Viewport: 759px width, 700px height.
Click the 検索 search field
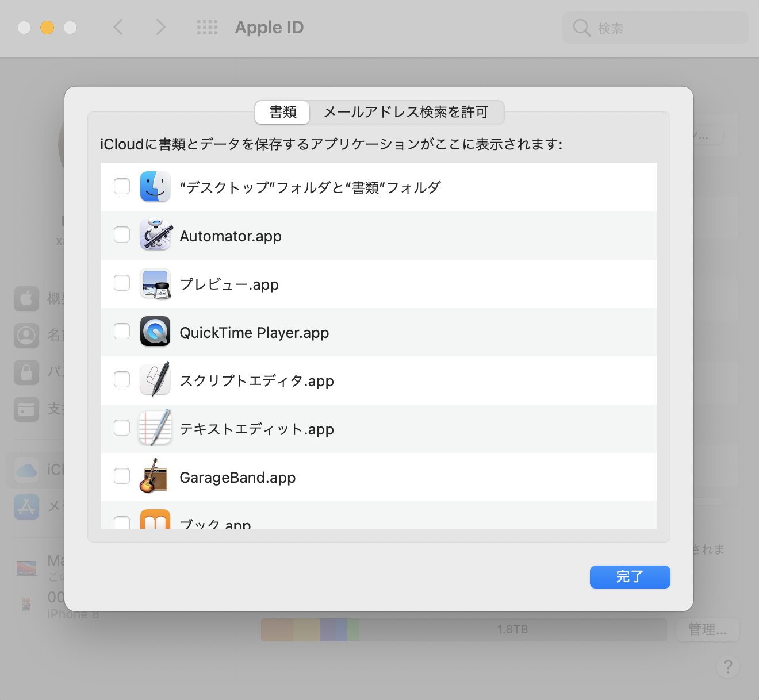point(655,28)
